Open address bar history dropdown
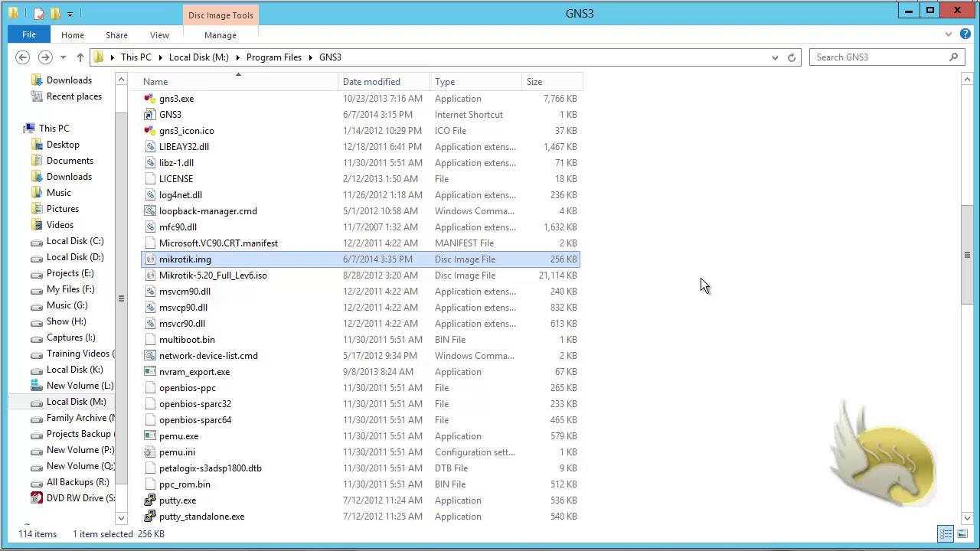 (775, 57)
